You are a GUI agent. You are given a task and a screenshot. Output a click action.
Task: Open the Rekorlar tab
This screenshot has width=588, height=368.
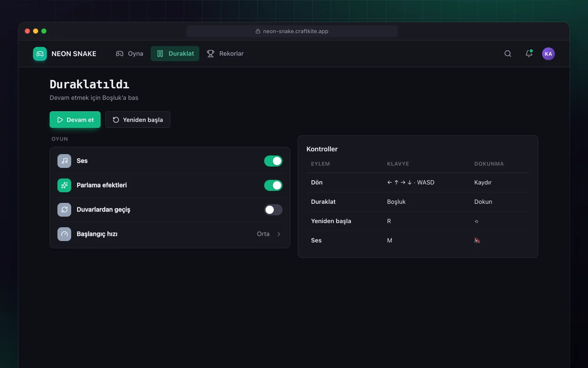[x=225, y=54]
